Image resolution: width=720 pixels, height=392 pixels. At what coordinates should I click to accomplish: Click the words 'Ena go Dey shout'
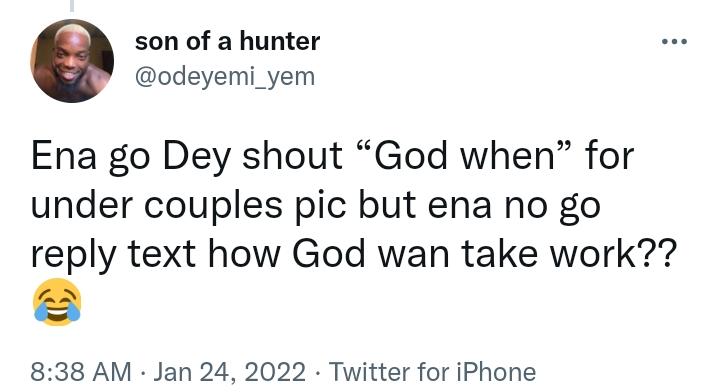pos(186,157)
